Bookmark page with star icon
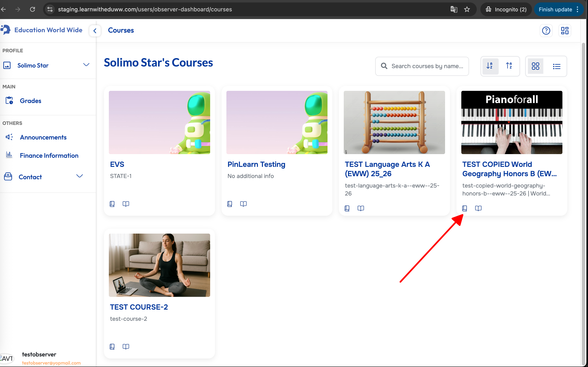 tap(467, 10)
